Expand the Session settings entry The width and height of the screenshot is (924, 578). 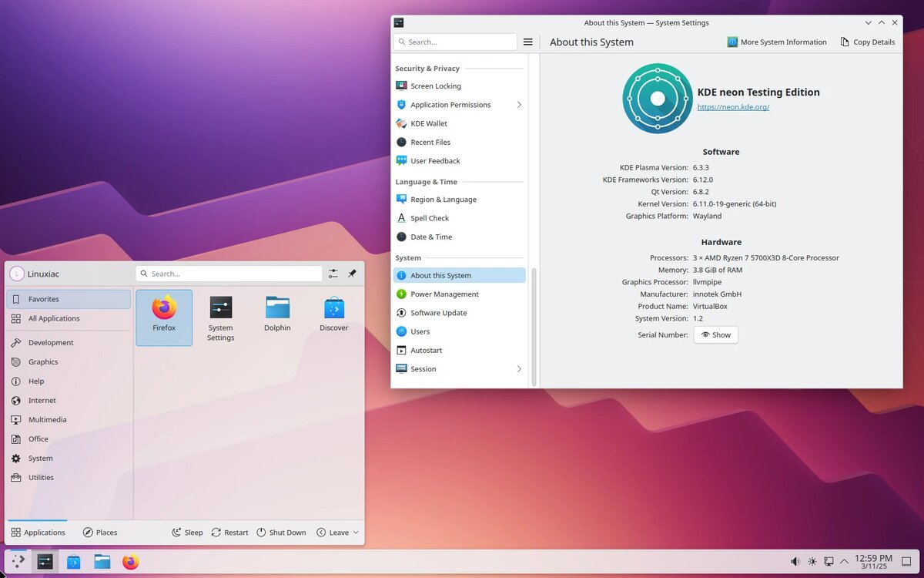pos(422,368)
